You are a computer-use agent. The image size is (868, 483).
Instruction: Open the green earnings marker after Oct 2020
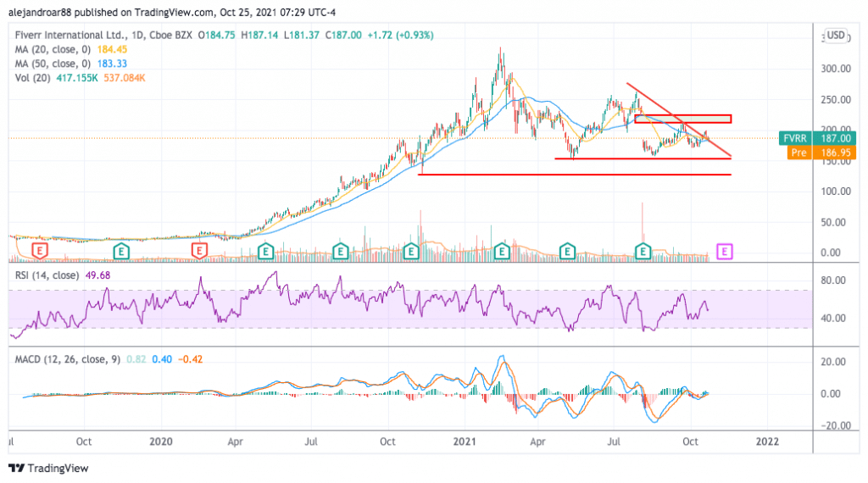(x=411, y=252)
